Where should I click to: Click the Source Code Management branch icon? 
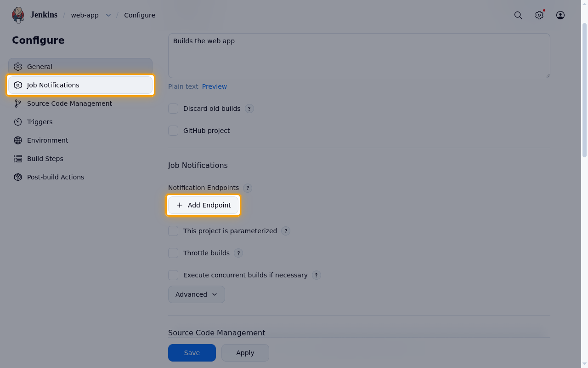click(18, 103)
